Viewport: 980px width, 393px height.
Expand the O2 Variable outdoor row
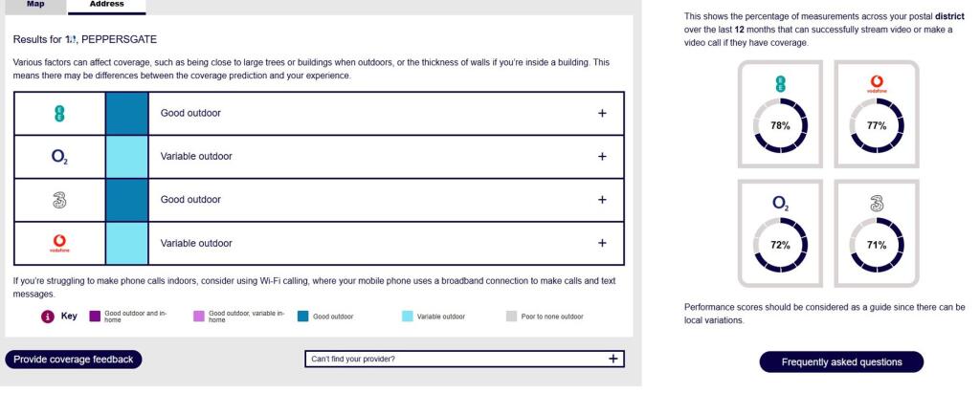[x=602, y=156]
